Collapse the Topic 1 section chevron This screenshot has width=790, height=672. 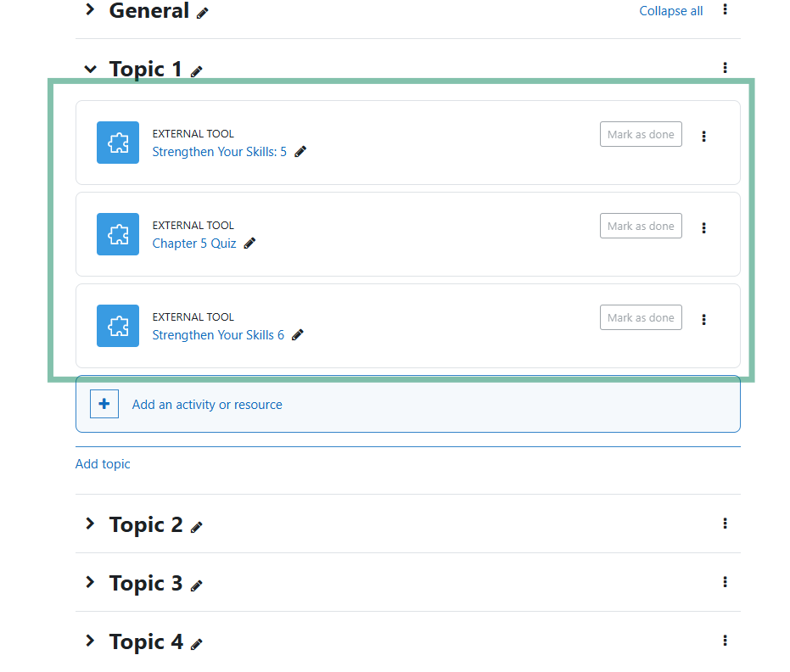tap(90, 69)
